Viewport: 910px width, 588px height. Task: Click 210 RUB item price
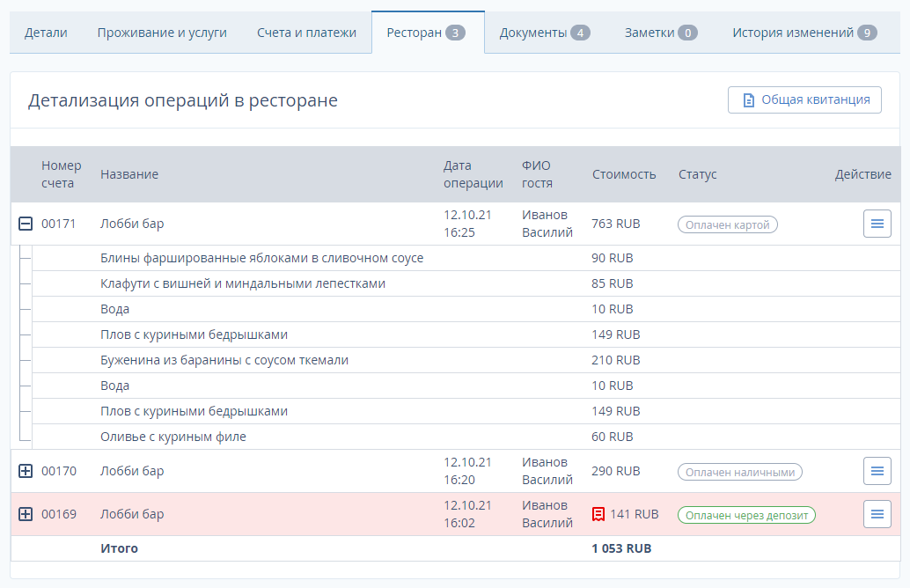point(616,360)
